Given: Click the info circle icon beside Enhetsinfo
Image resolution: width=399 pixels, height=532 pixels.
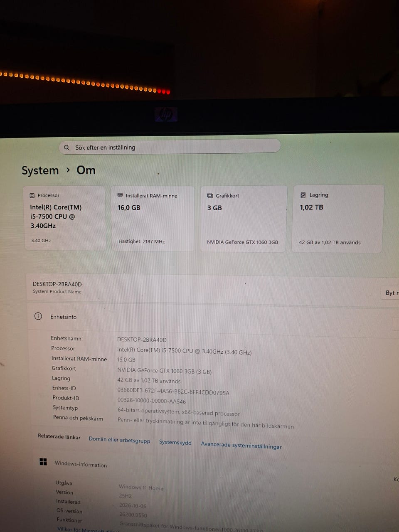Looking at the screenshot, I should 38,316.
